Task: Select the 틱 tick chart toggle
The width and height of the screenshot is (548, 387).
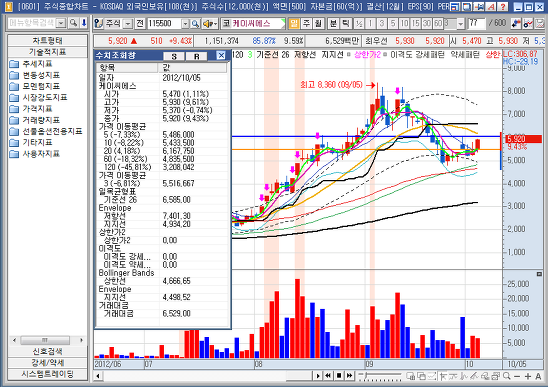Action: click(x=345, y=23)
